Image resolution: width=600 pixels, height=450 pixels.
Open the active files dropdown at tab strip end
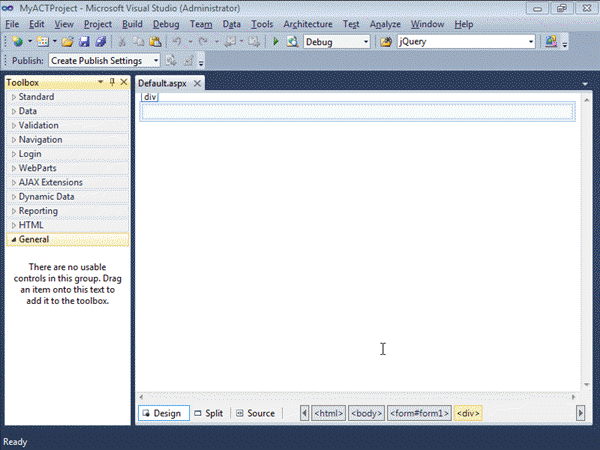[x=585, y=84]
